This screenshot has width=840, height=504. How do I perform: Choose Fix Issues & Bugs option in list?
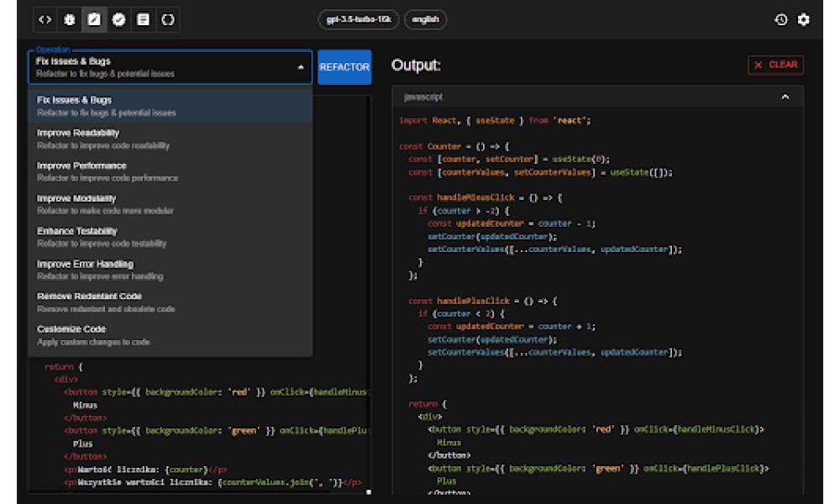170,106
